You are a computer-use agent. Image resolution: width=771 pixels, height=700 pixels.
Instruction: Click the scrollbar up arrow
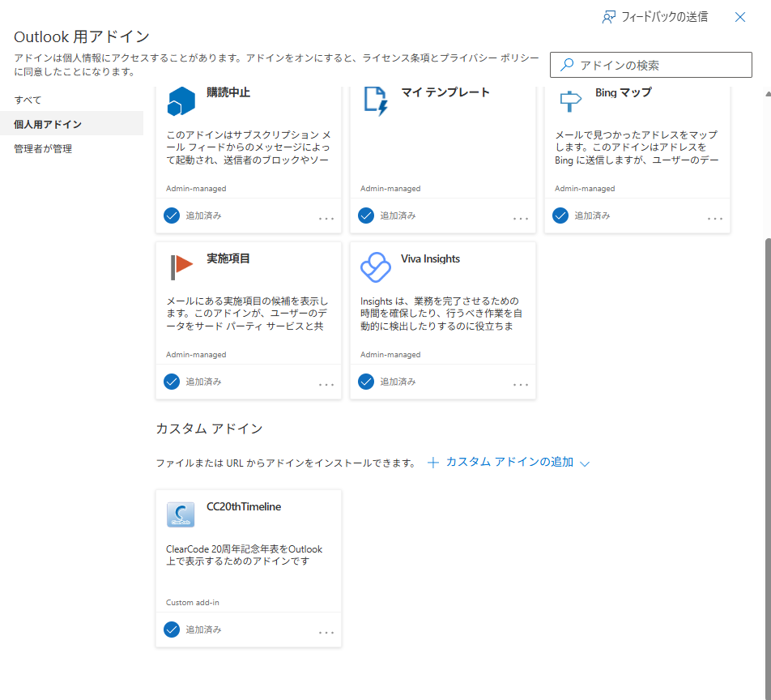(x=768, y=93)
